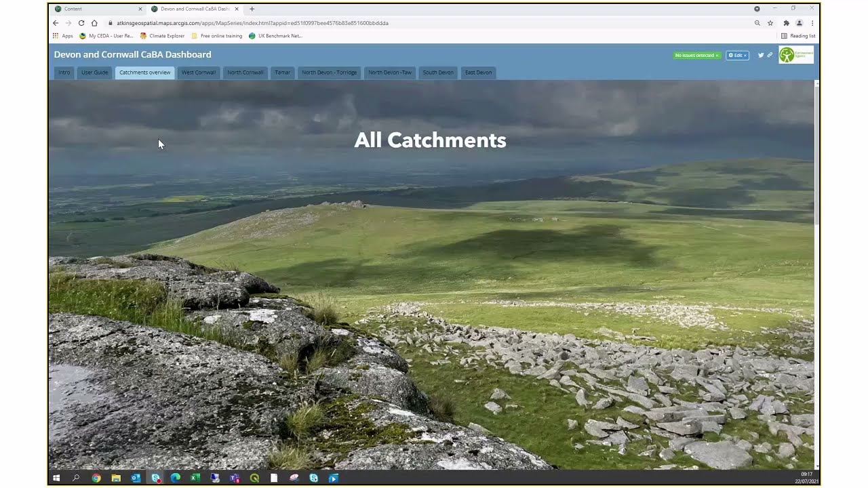868x488 pixels.
Task: Open the My CEDA bookmark
Action: (106, 36)
